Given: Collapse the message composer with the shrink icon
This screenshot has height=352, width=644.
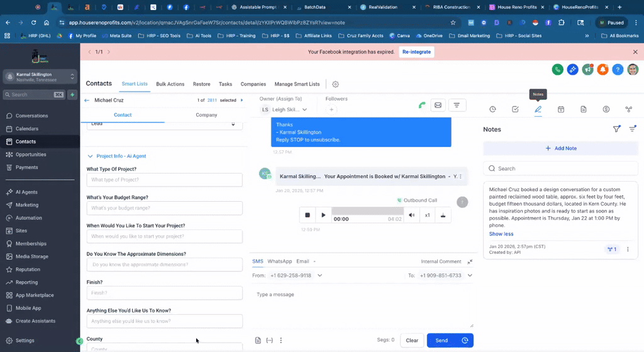Looking at the screenshot, I should point(470,261).
